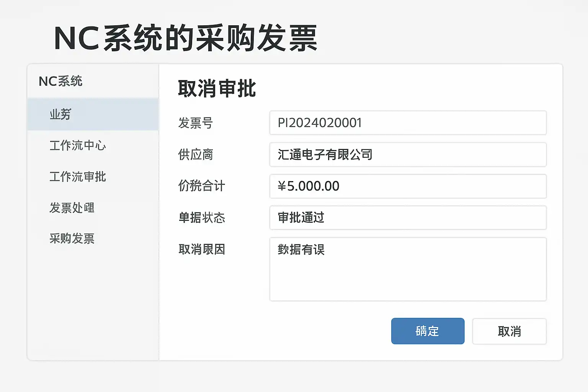The image size is (588, 392).
Task: Focus the 单据状态 field 审批通过
Action: point(408,217)
